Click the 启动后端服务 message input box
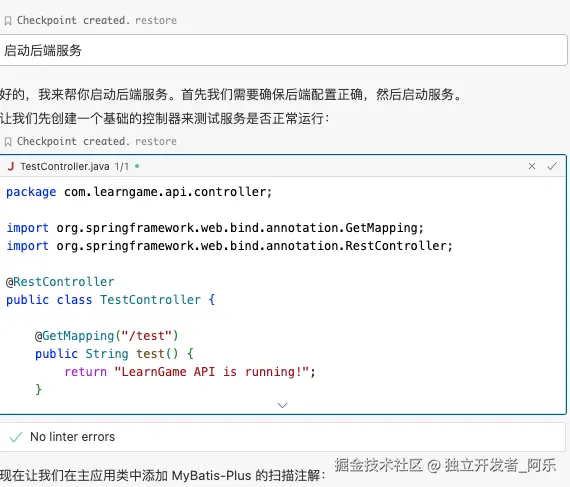 [x=284, y=50]
